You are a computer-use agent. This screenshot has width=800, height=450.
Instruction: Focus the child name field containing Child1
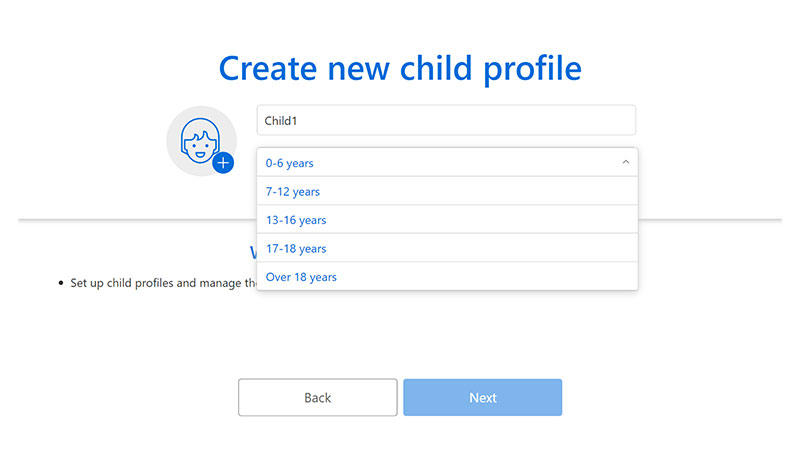pos(446,120)
